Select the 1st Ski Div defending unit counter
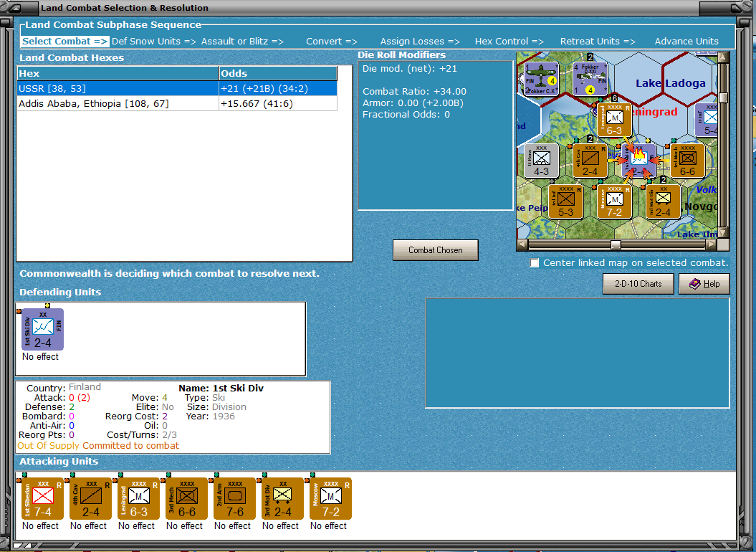 point(42,328)
